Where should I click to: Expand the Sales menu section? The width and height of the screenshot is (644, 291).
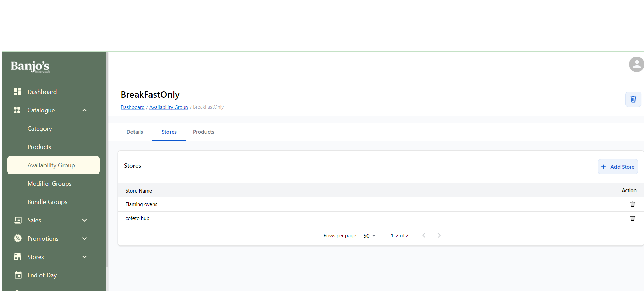[x=84, y=220]
